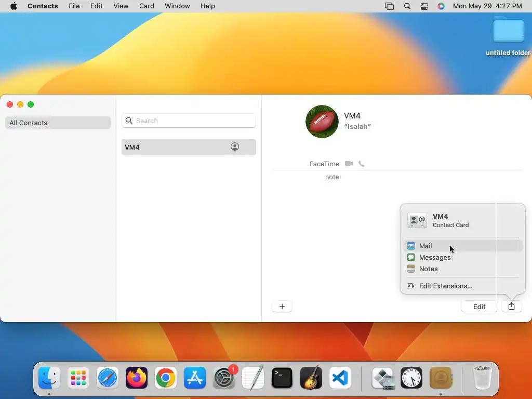This screenshot has height=399, width=532.
Task: Share contact to Notes
Action: pos(463,269)
